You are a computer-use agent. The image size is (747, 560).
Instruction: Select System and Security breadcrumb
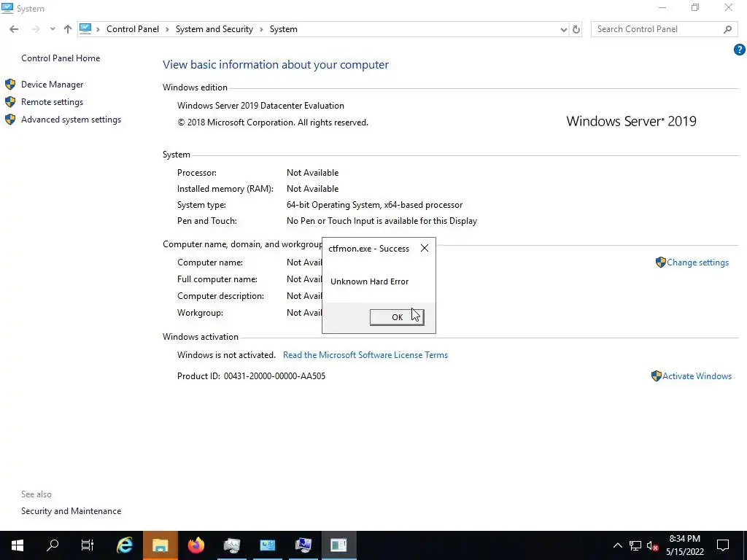(x=214, y=29)
